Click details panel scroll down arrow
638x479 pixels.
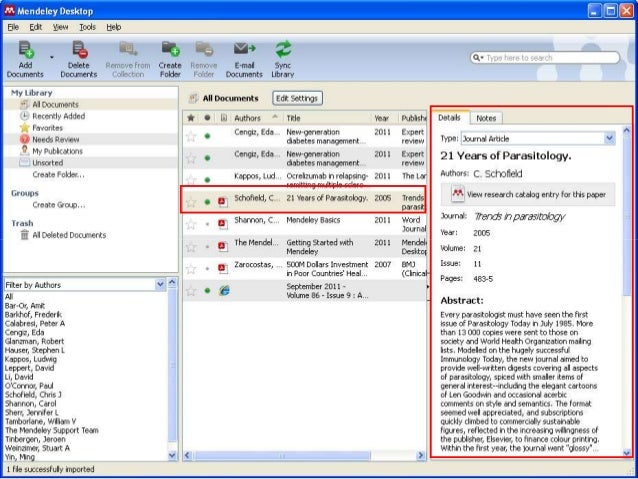click(x=627, y=453)
